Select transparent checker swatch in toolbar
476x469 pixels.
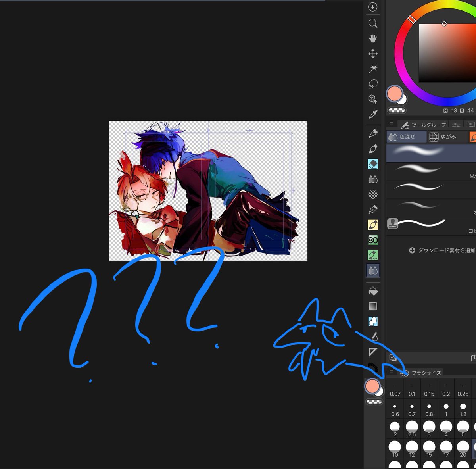click(374, 402)
